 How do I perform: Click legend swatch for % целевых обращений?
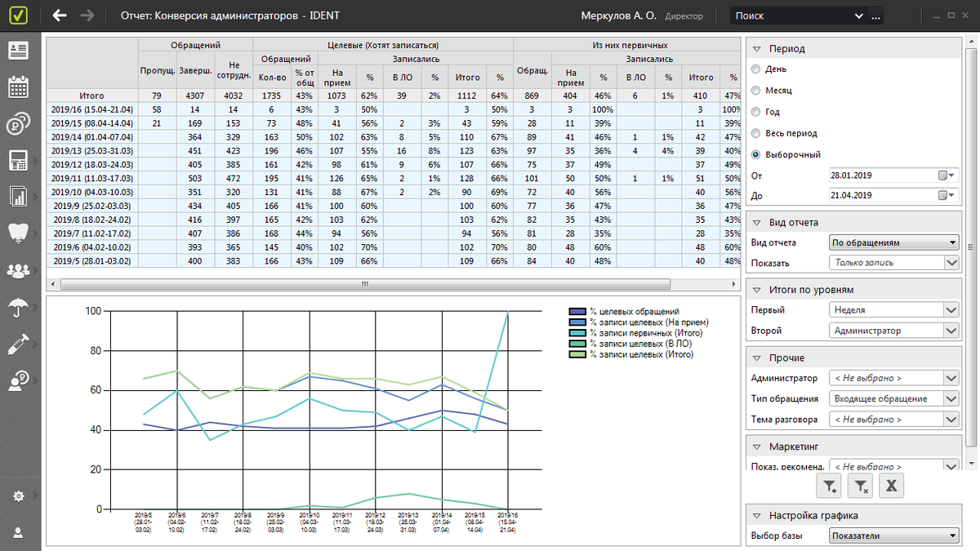pyautogui.click(x=577, y=312)
